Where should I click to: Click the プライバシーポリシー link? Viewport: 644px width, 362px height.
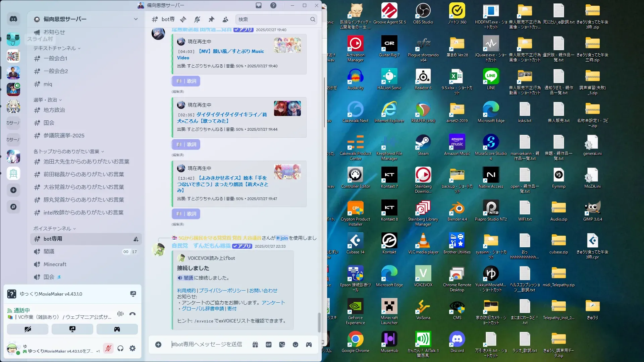(x=222, y=291)
